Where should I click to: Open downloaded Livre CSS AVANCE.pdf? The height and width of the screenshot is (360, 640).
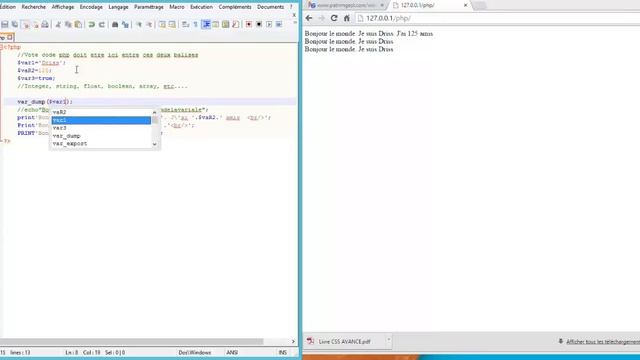(x=344, y=342)
